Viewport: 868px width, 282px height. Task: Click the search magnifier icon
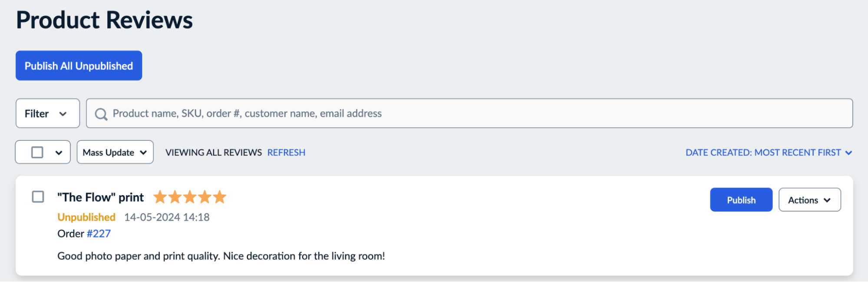(101, 113)
